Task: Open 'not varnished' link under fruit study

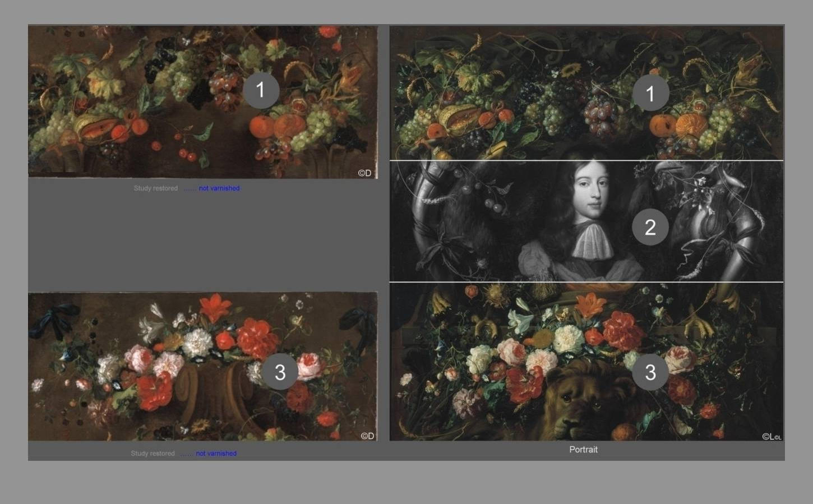Action: pyautogui.click(x=219, y=188)
